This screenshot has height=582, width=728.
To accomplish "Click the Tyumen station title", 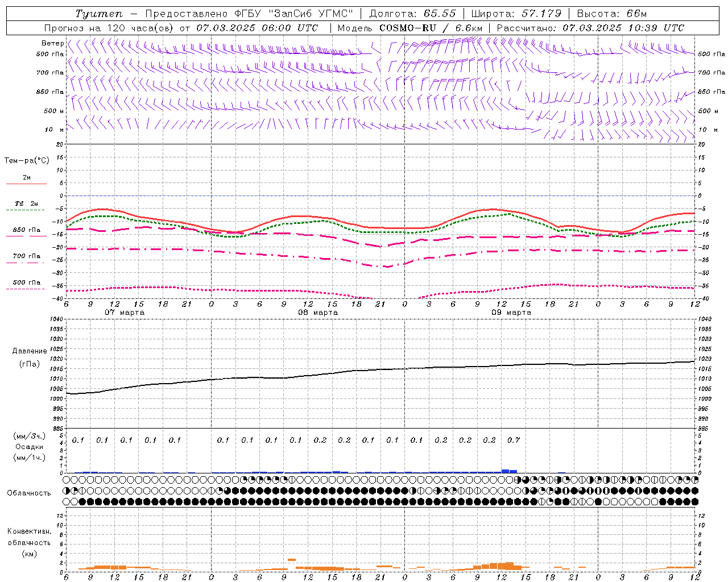I will click(99, 14).
